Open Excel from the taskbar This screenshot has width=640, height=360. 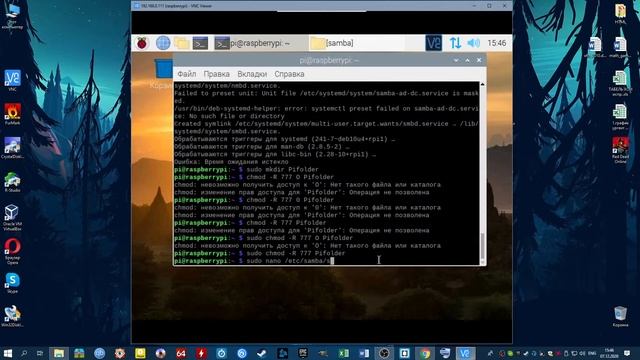tap(343, 353)
